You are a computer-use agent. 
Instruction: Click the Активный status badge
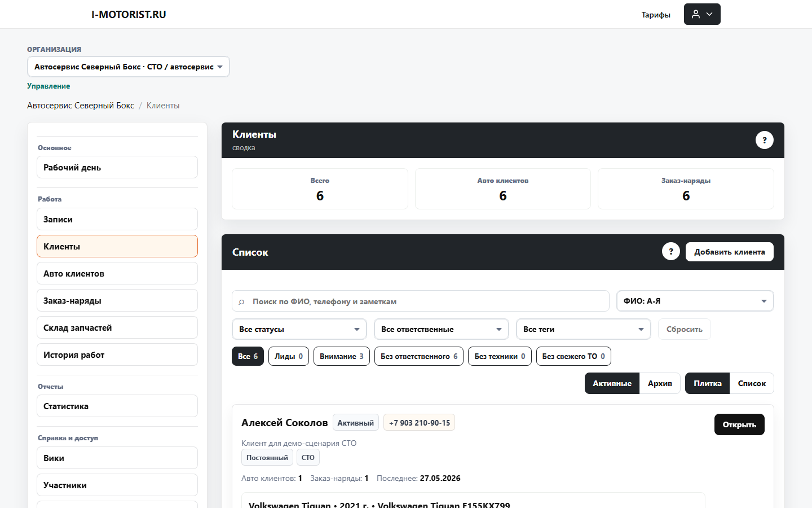click(356, 423)
